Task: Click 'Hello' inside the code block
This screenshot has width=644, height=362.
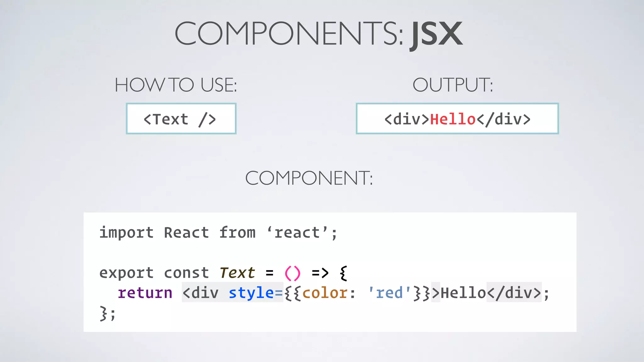Action: [x=464, y=293]
